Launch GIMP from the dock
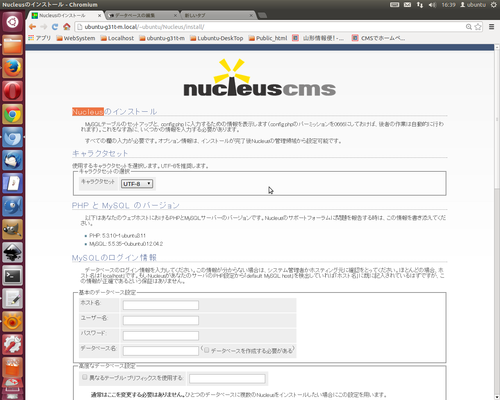 (x=12, y=229)
